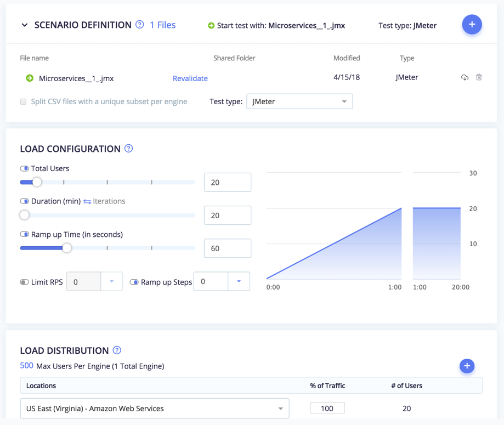Open the Limit RPS dropdown arrow

(x=111, y=281)
